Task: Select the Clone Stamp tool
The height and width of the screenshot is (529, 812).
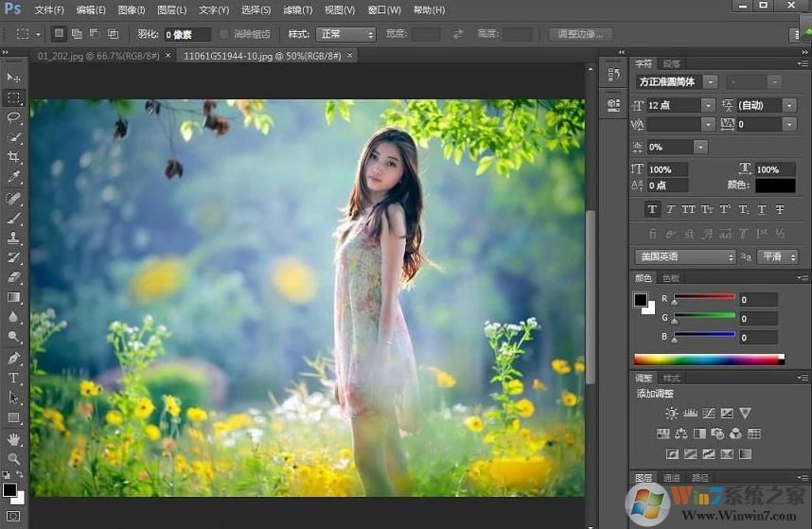Action: [13, 238]
